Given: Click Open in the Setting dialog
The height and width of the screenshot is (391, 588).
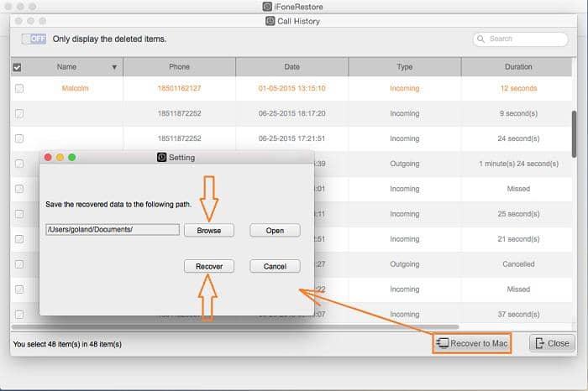Looking at the screenshot, I should (275, 230).
